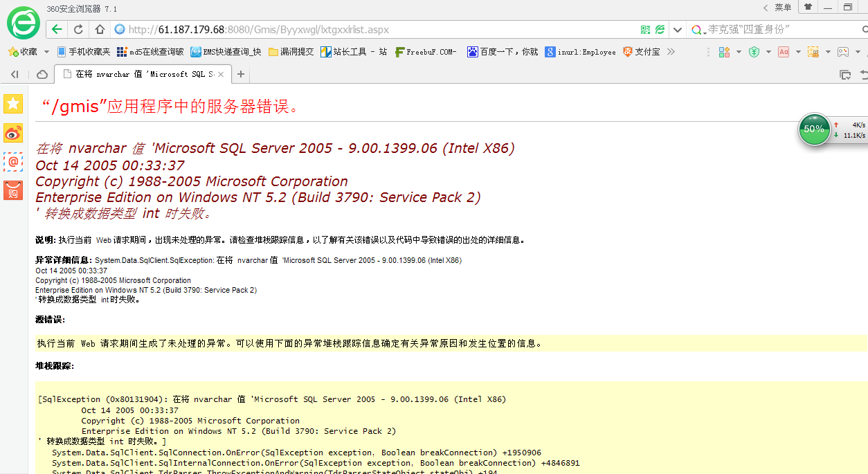Click the screenshot scissors tool icon
Image resolution: width=868 pixels, height=474 pixels.
pos(813,52)
